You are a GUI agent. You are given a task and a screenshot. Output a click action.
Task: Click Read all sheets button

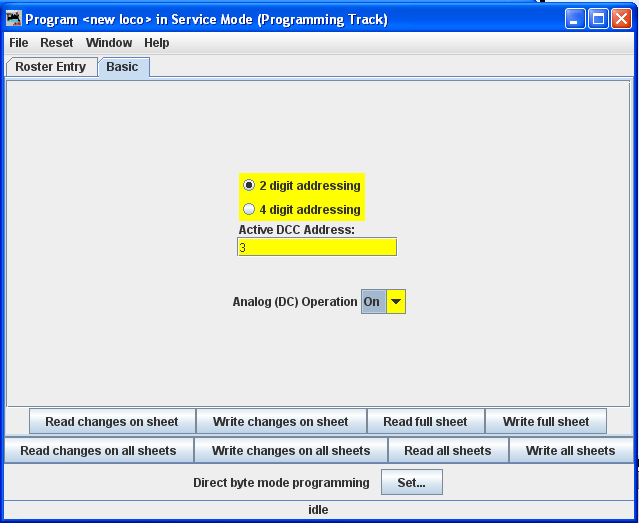(x=448, y=451)
